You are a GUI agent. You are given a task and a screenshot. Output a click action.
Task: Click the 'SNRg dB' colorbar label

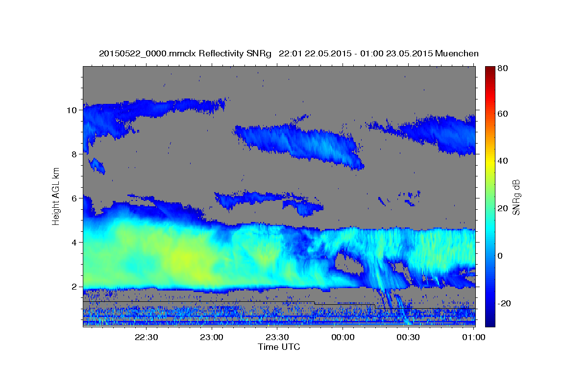(x=516, y=197)
